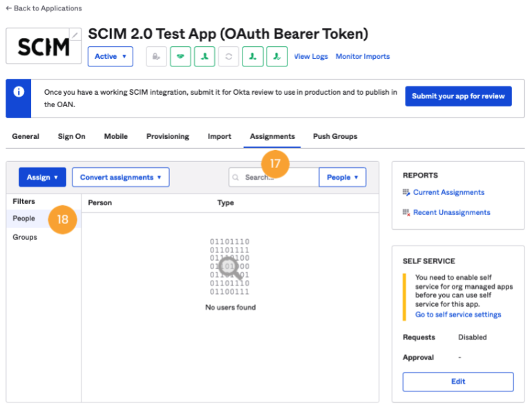Click the green user-with-checkmark icon
The image size is (532, 410).
[x=277, y=56]
